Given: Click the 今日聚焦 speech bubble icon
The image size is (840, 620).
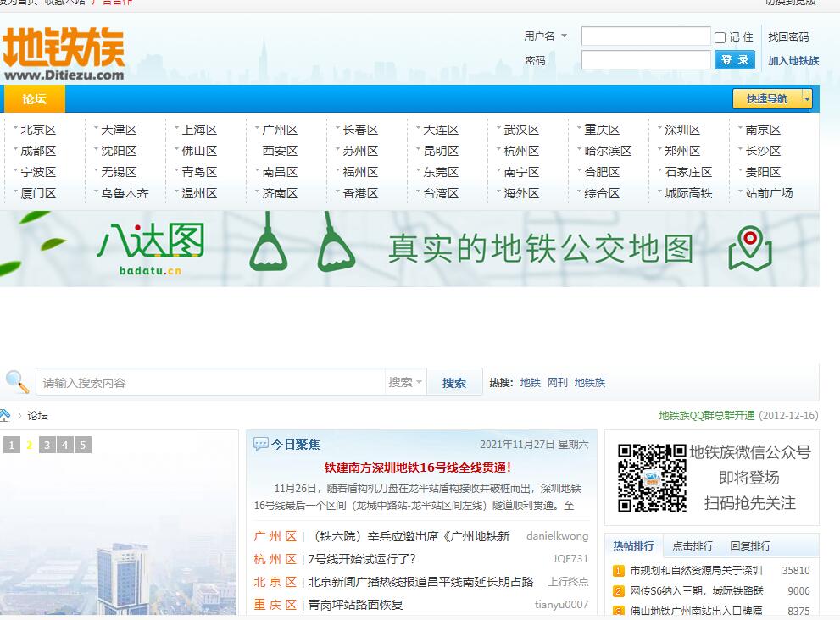Looking at the screenshot, I should [261, 445].
